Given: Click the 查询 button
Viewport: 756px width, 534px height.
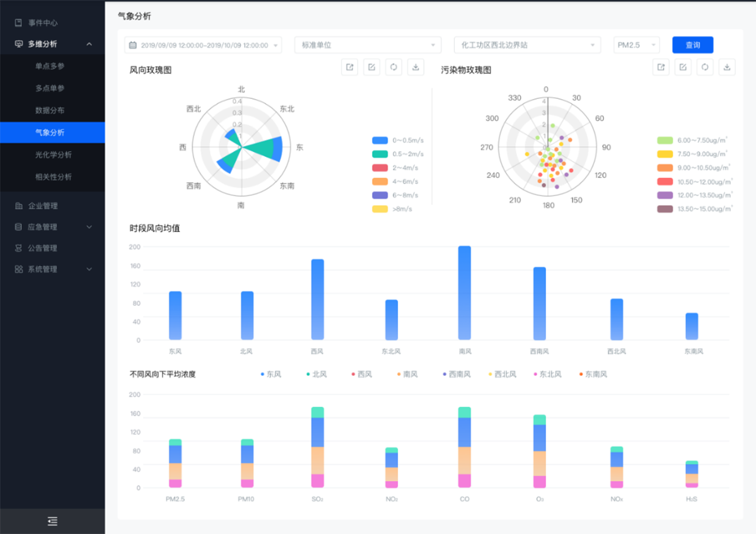Looking at the screenshot, I should coord(692,45).
